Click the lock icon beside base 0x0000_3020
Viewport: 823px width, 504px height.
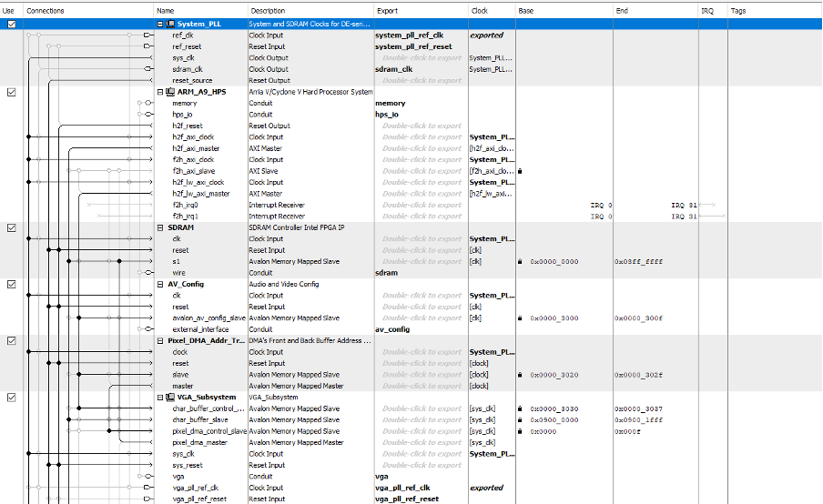click(520, 375)
